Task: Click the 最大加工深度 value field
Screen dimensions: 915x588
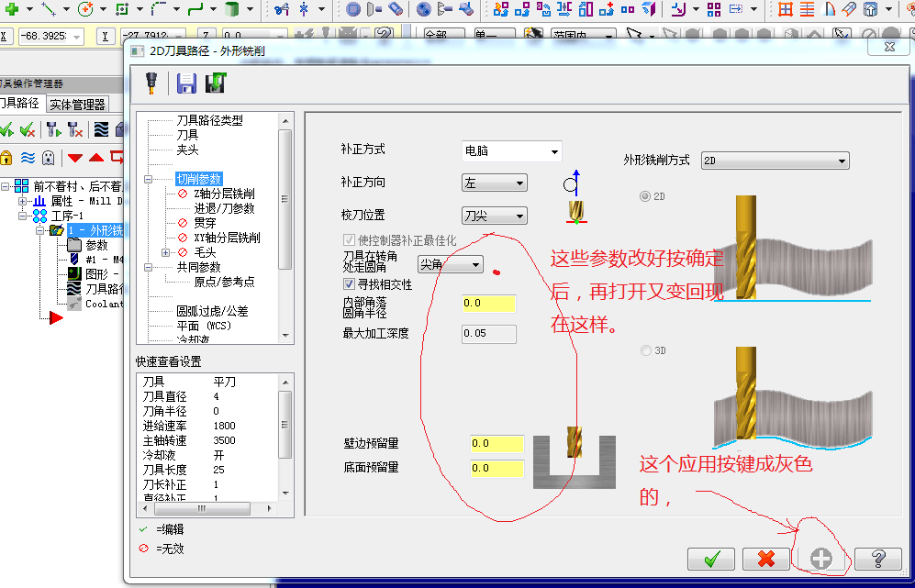Action: click(489, 334)
